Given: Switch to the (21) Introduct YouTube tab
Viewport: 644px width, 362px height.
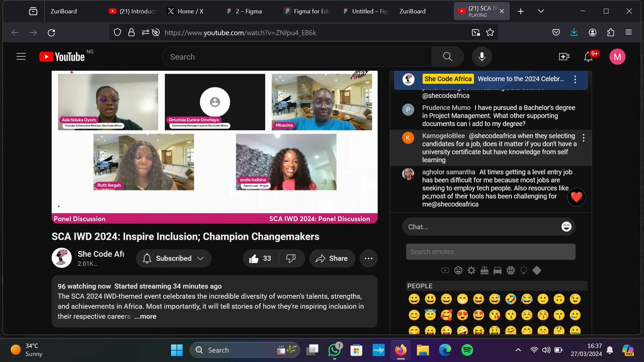Looking at the screenshot, I should [x=132, y=11].
